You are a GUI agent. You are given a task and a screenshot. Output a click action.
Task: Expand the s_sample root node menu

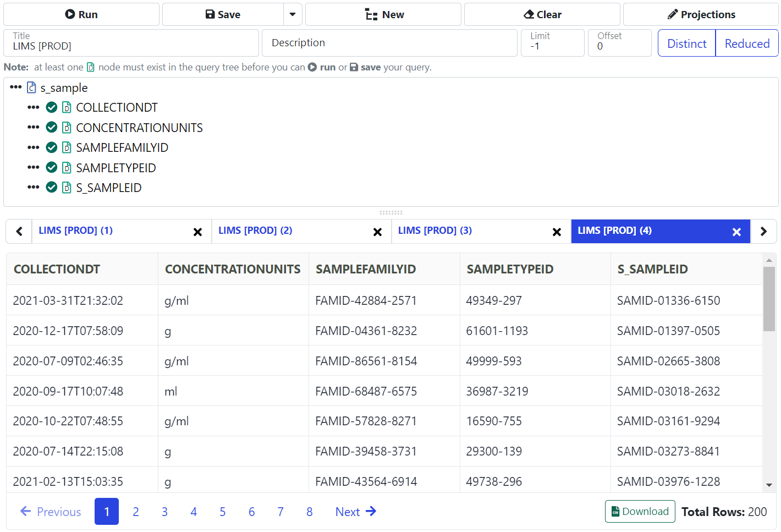(x=15, y=87)
